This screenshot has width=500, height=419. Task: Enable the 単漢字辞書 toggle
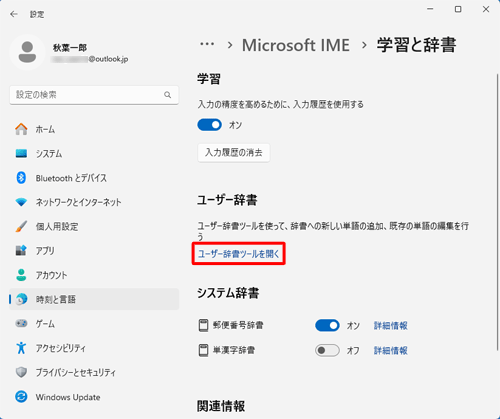[327, 350]
